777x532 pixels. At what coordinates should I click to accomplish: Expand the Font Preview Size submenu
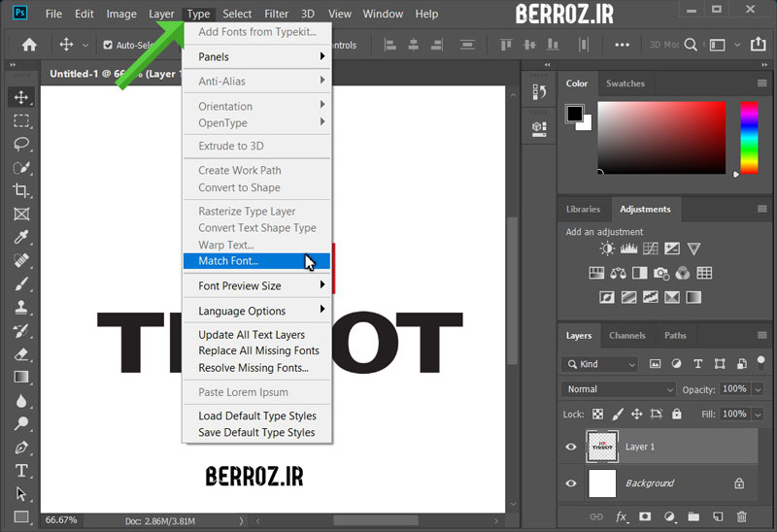point(256,285)
